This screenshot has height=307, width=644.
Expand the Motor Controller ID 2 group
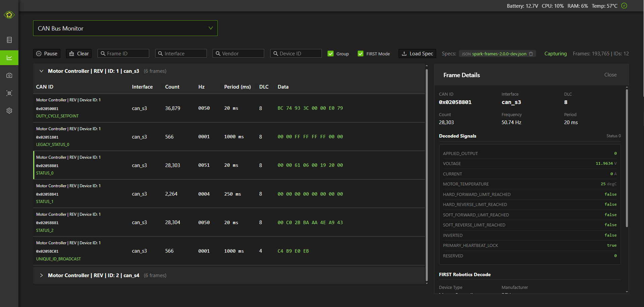(42, 275)
